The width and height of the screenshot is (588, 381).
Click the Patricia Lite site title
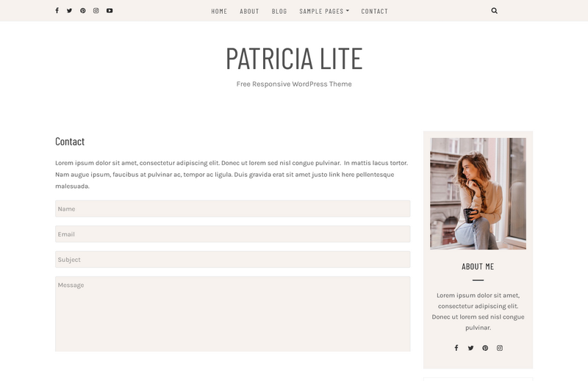click(294, 59)
